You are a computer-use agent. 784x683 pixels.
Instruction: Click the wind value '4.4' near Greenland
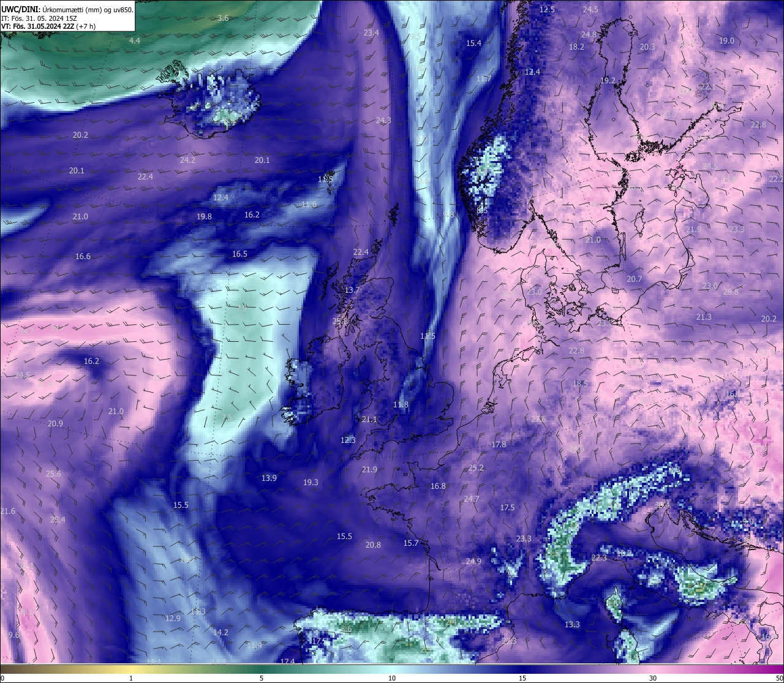[135, 41]
